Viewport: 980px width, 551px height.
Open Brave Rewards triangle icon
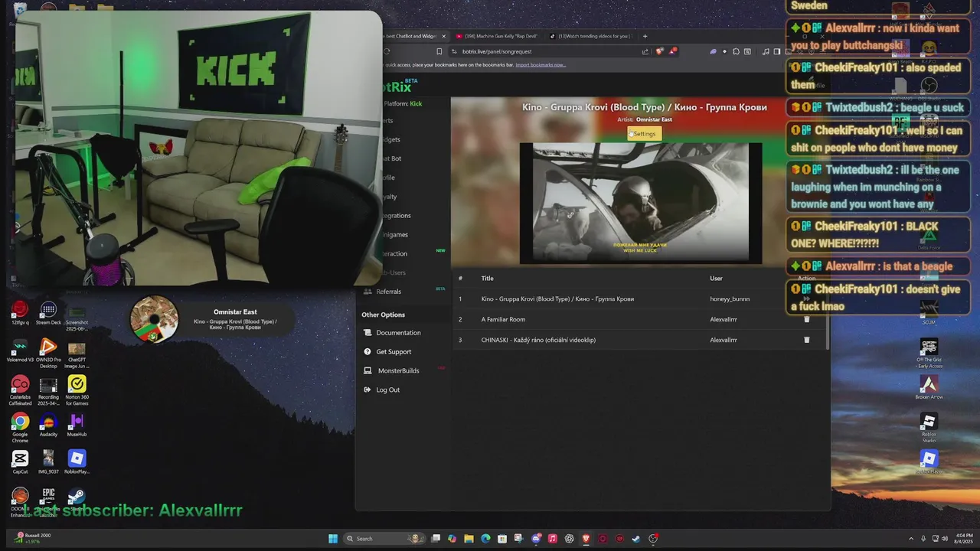click(672, 51)
